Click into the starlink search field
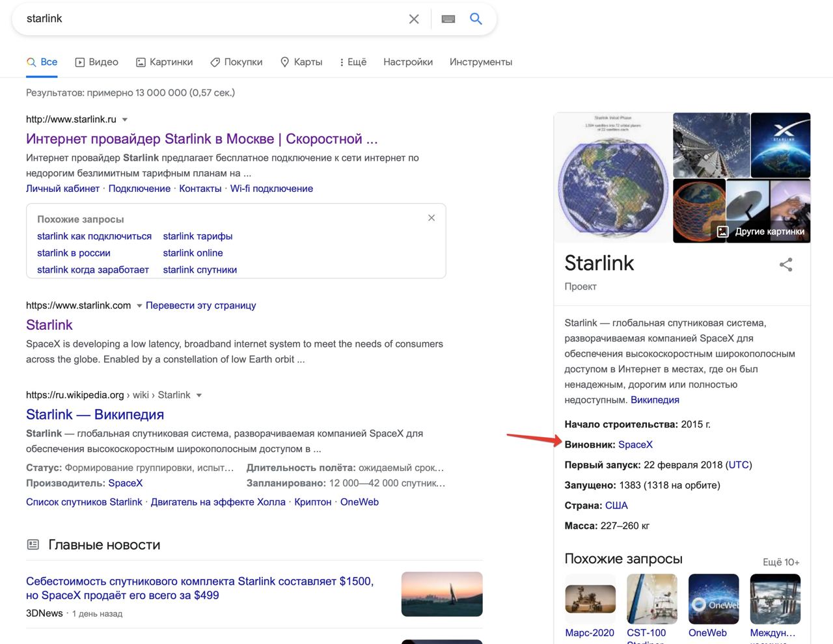The height and width of the screenshot is (644, 833). 212,19
